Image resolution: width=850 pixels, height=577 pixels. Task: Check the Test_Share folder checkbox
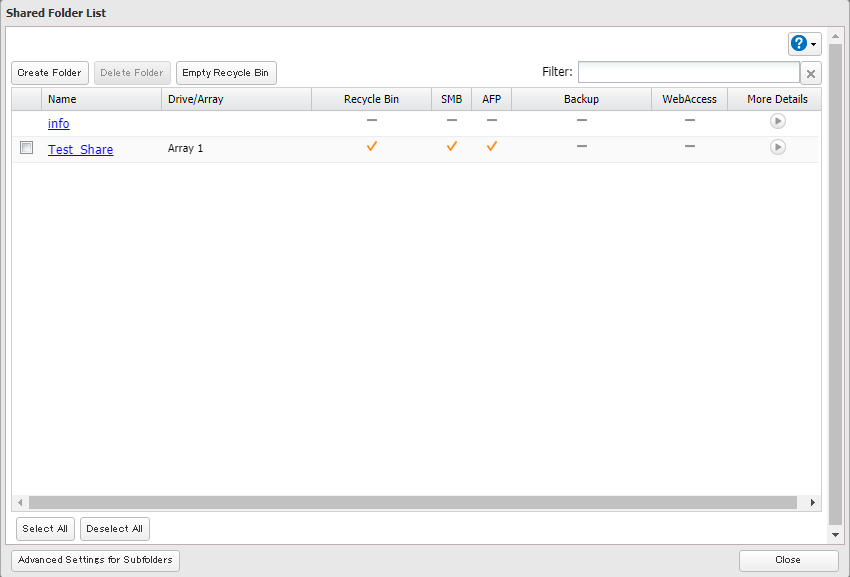27,148
